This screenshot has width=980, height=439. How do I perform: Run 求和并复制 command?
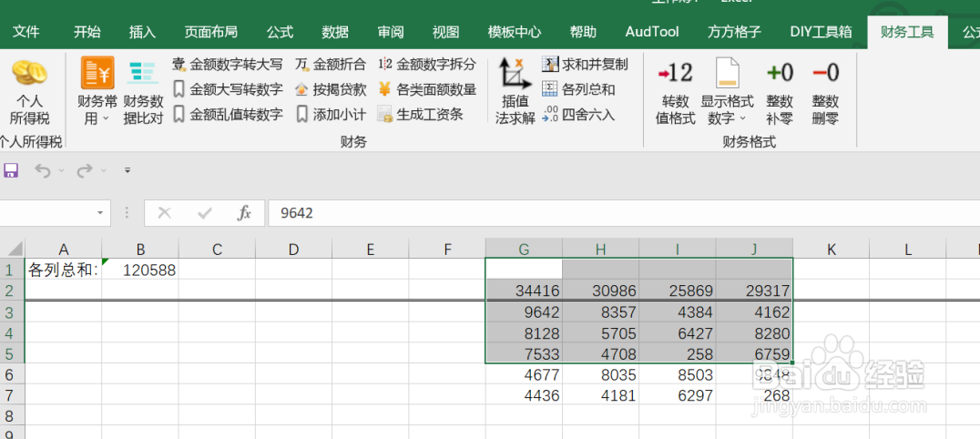pos(585,65)
